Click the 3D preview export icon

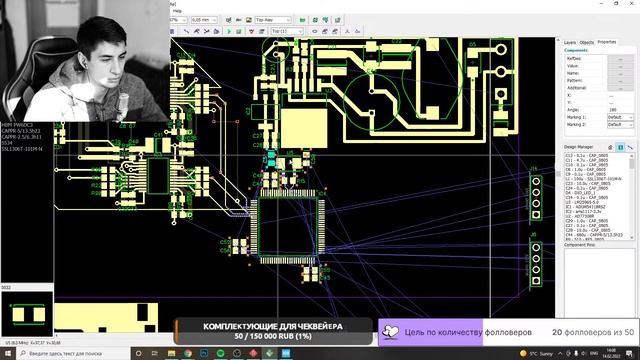tap(338, 20)
